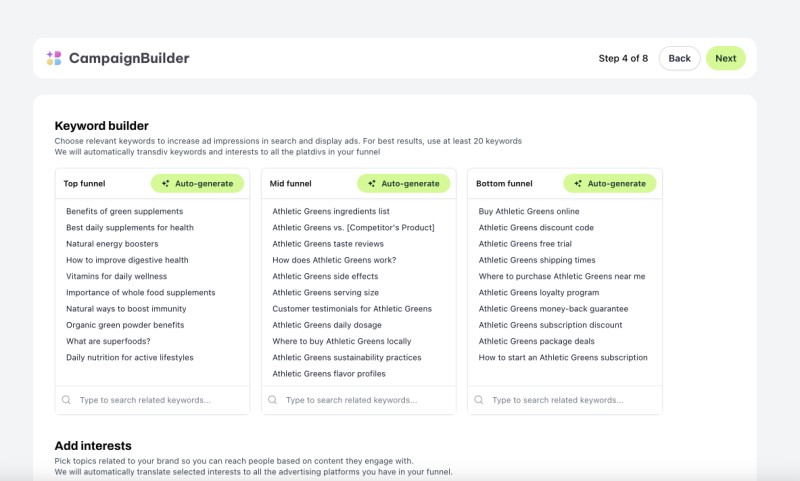Focus the Top funnel keyword search field

pos(153,400)
